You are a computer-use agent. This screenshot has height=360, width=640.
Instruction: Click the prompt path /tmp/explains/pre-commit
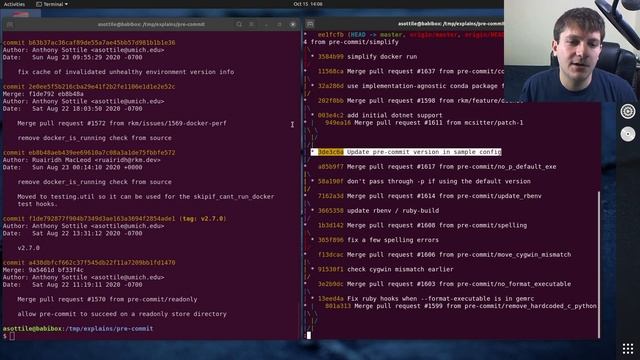tap(109, 329)
